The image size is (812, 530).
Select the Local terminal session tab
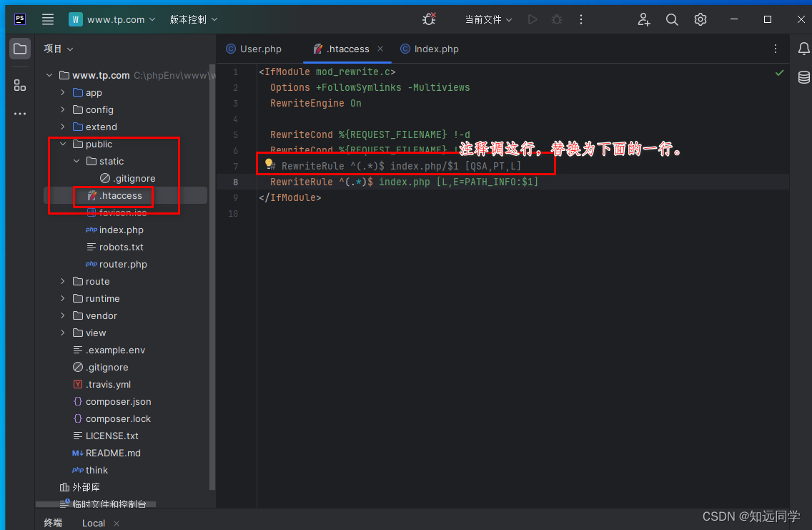[x=94, y=524]
